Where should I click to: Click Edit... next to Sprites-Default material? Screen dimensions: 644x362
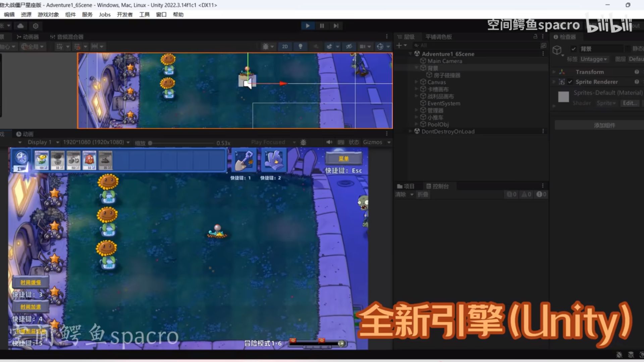[x=630, y=103]
